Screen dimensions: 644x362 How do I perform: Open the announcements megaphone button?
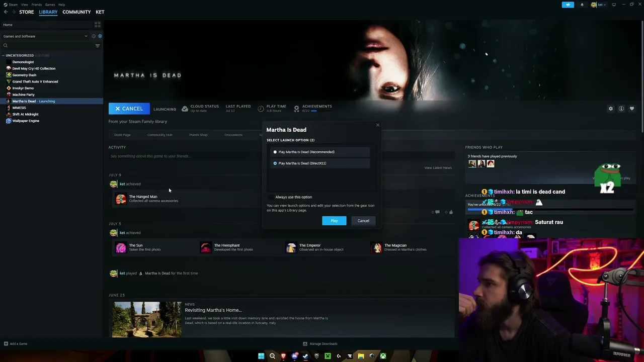coord(568,5)
